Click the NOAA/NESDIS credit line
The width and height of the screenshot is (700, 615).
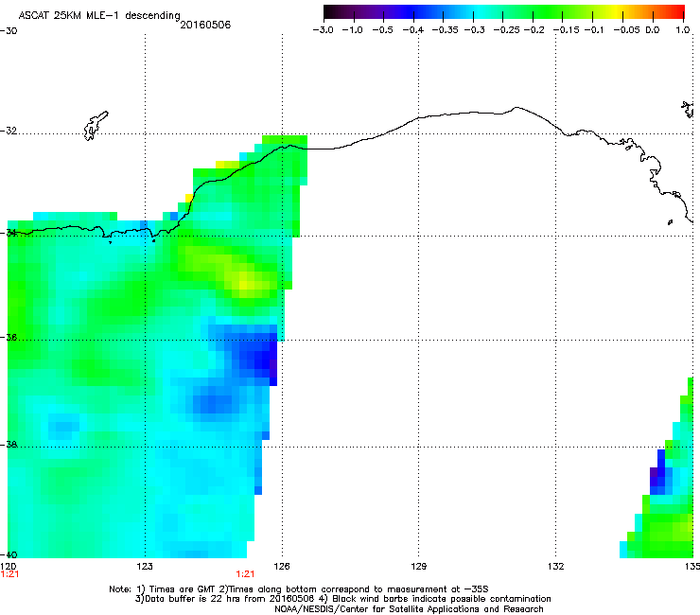[409, 609]
